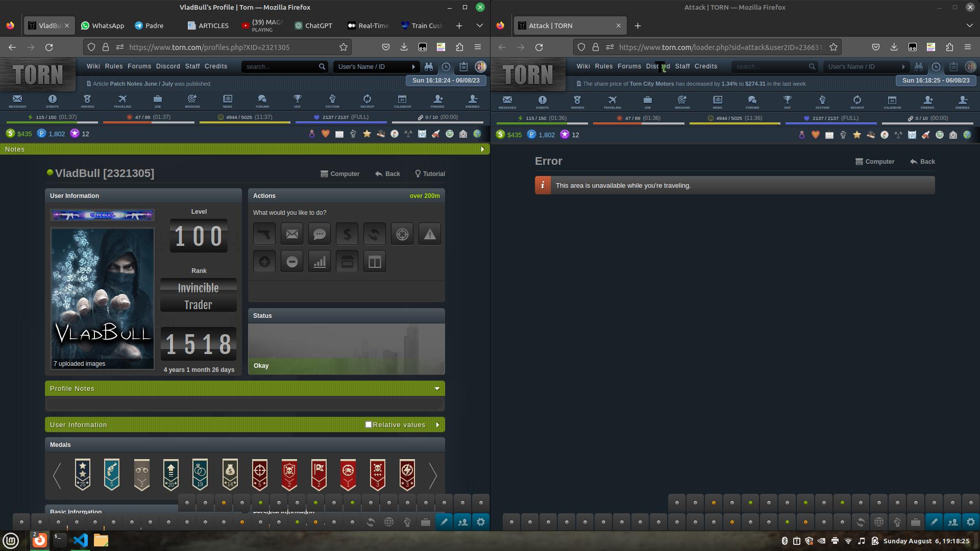Click the points P icon, profile window

click(42, 134)
